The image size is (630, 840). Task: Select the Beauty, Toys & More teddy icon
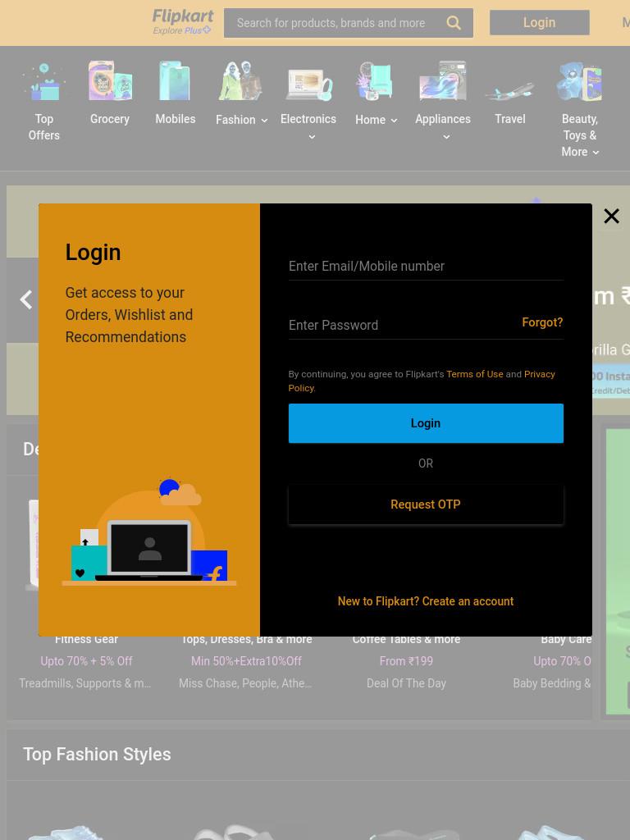pyautogui.click(x=579, y=81)
